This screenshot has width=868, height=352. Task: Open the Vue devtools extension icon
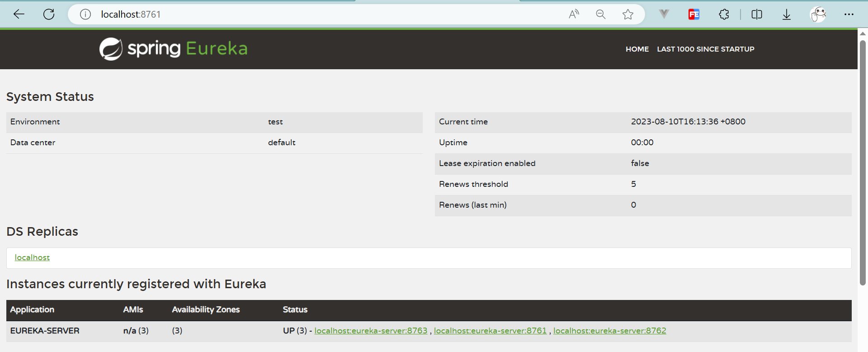tap(664, 14)
